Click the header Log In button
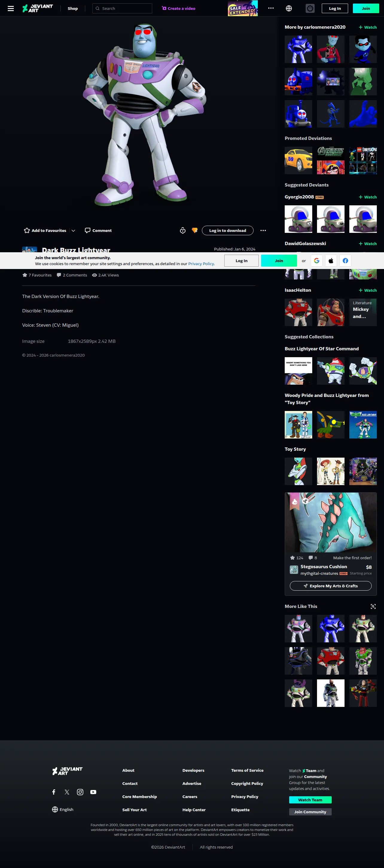This screenshot has width=384, height=868. (335, 8)
